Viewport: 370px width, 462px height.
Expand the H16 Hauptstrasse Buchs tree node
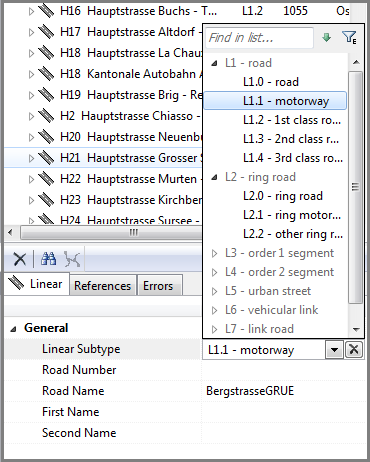(31, 11)
